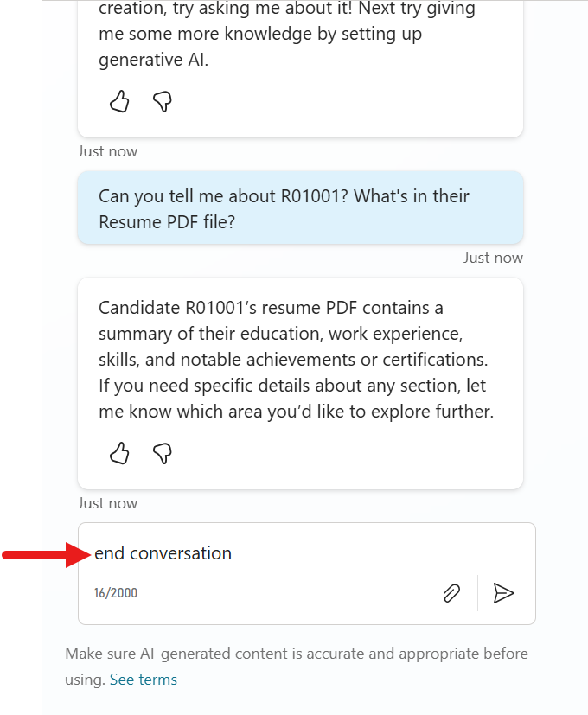588x715 pixels.
Task: Give thumbs down to the first bot reply
Action: coord(162,101)
